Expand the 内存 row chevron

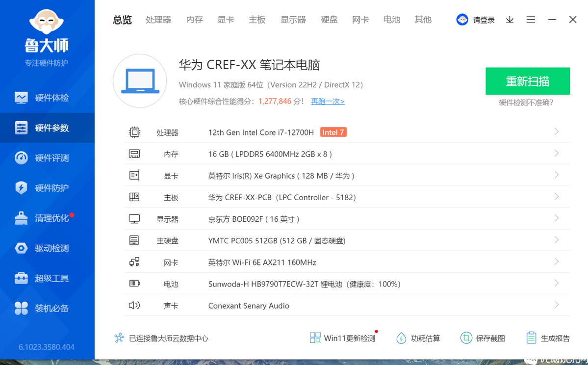(557, 154)
